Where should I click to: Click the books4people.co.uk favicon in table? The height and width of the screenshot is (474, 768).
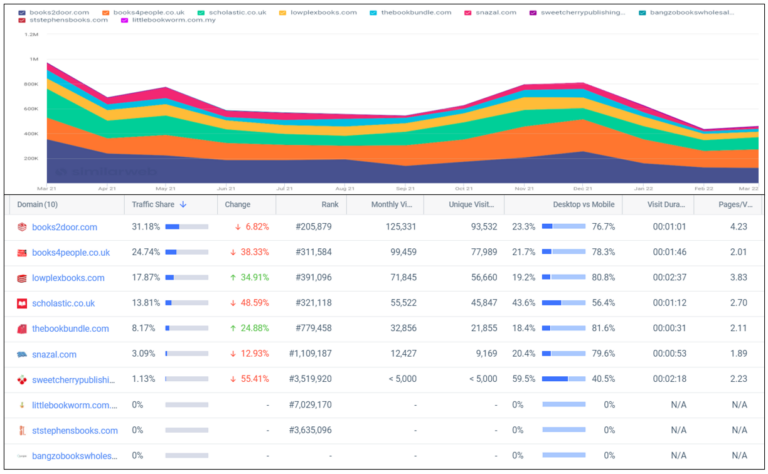pos(22,253)
